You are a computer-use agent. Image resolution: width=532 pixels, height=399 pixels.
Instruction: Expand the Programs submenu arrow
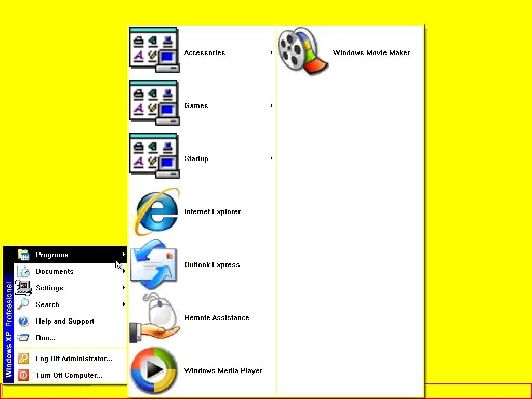[x=124, y=255]
